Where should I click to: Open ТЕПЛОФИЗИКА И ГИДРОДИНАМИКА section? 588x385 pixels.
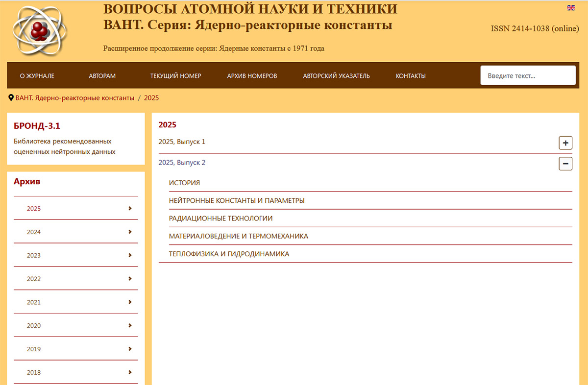229,254
